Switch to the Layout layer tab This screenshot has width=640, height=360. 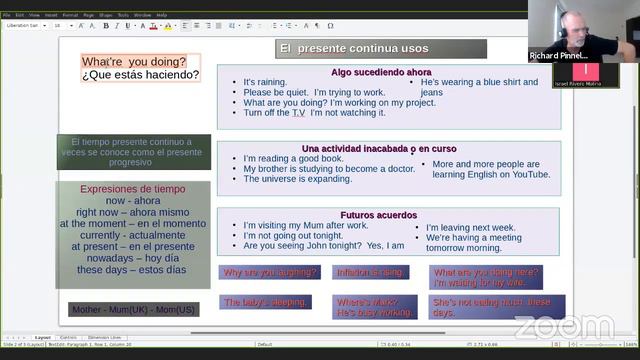[x=42, y=338]
